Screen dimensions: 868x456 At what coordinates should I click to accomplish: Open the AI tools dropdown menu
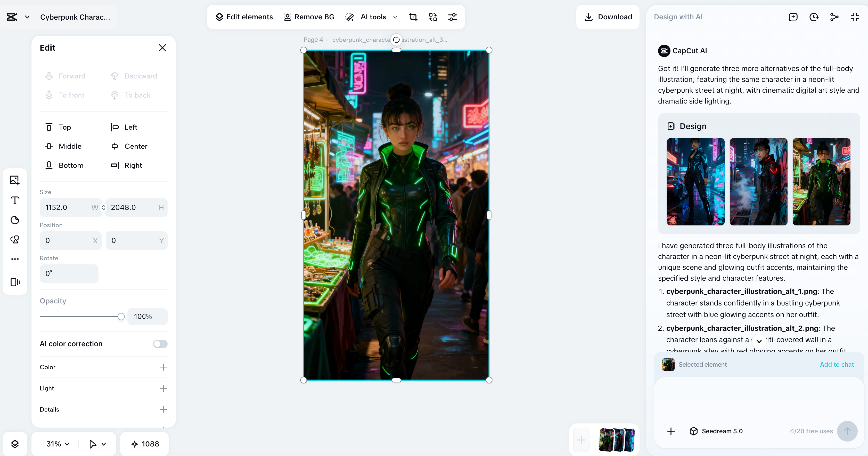pos(373,17)
